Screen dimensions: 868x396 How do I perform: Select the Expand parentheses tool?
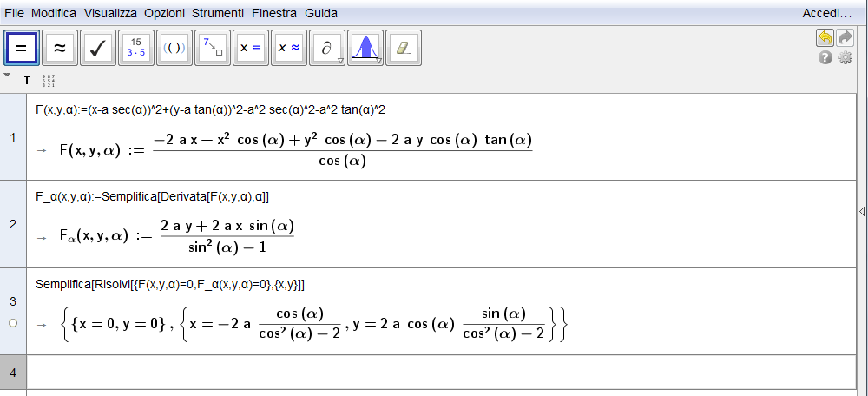174,49
